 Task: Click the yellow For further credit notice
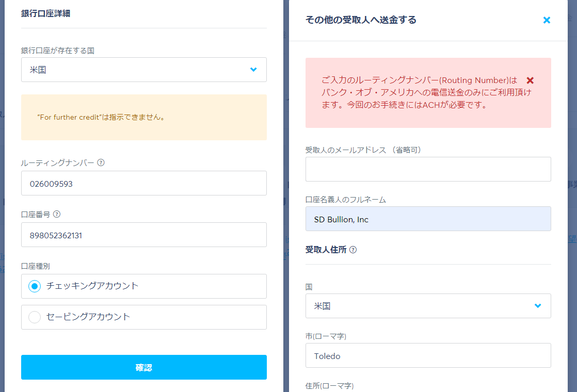click(143, 117)
